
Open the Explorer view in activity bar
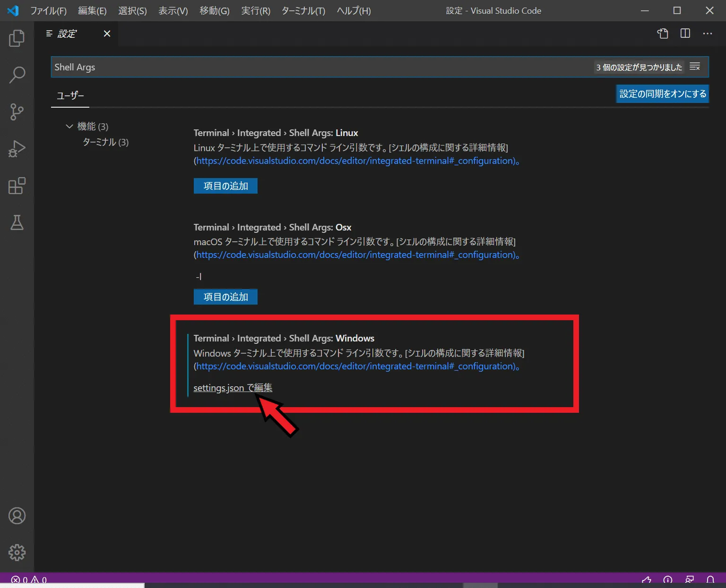tap(17, 38)
